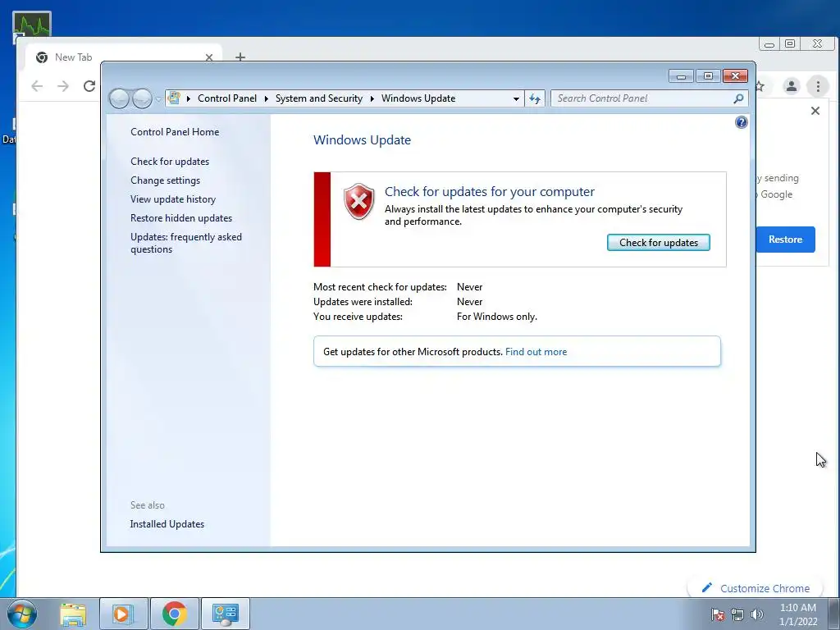Click Customize Chrome button
This screenshot has width=840, height=630.
coord(756,588)
